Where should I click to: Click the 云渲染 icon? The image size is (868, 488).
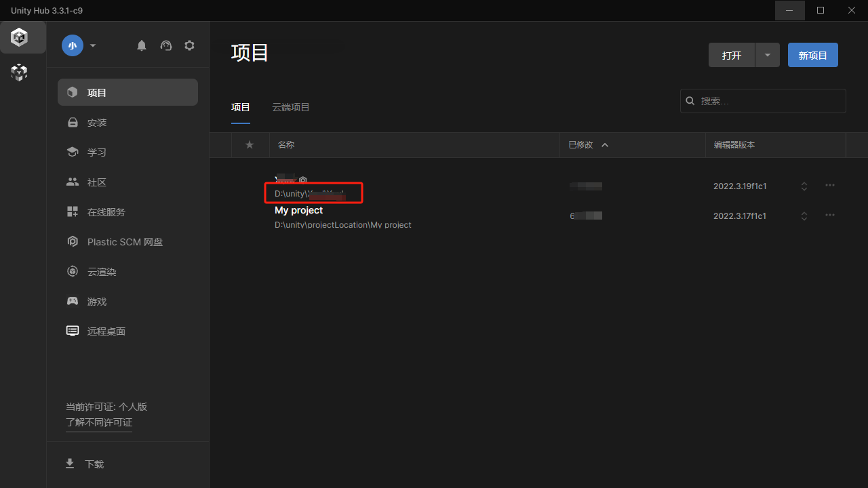[73, 271]
